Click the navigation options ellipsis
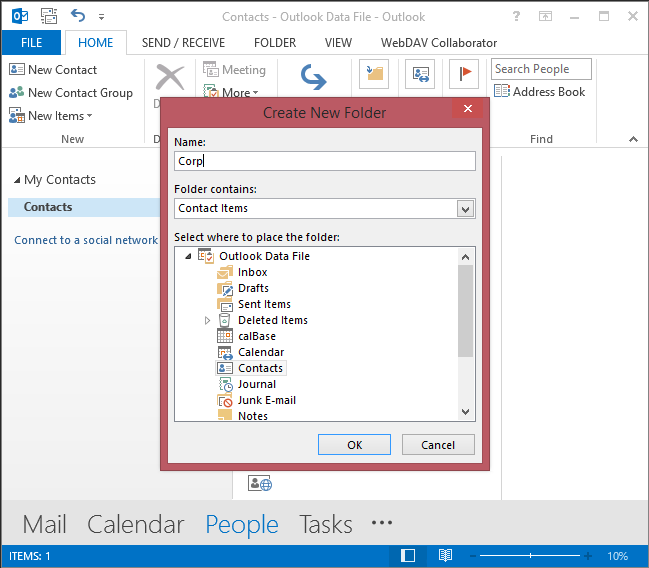 [x=382, y=523]
